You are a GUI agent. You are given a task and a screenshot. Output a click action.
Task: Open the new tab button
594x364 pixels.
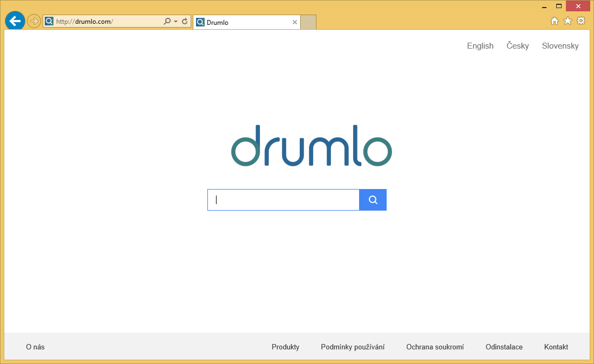pyautogui.click(x=308, y=22)
